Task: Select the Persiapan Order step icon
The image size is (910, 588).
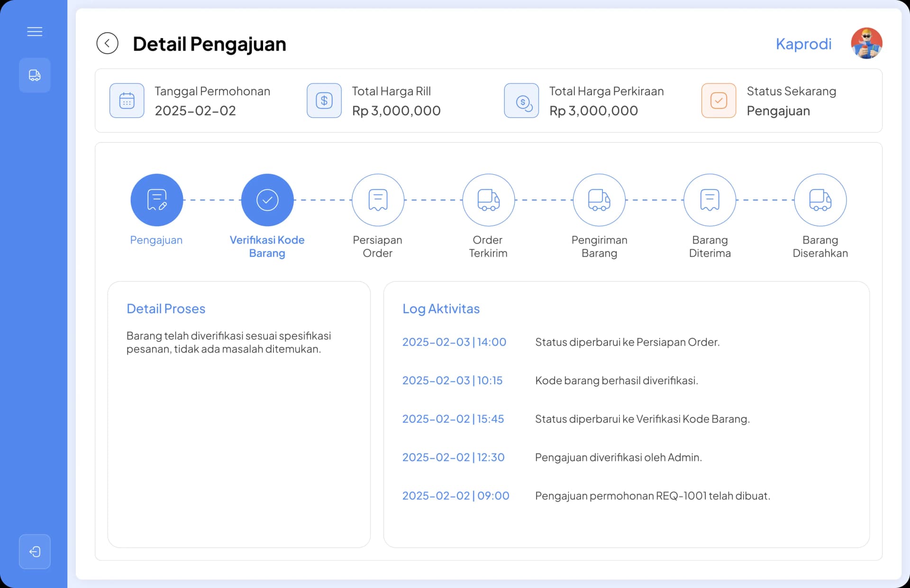Action: (x=378, y=200)
